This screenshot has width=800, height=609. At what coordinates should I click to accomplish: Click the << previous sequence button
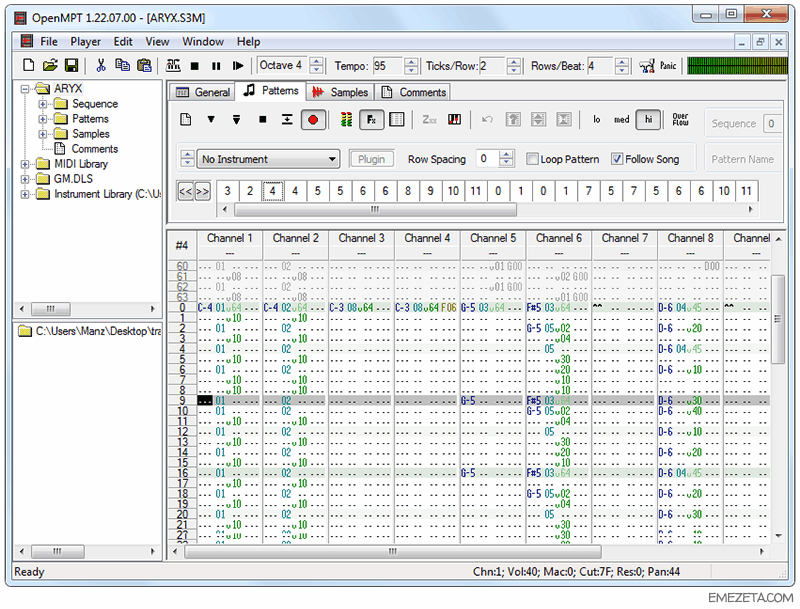(x=185, y=192)
